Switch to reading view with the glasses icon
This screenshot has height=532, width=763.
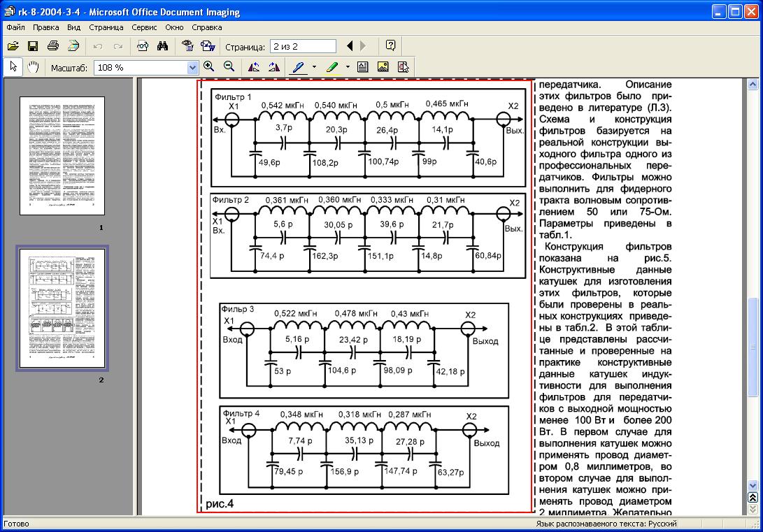pos(142,46)
